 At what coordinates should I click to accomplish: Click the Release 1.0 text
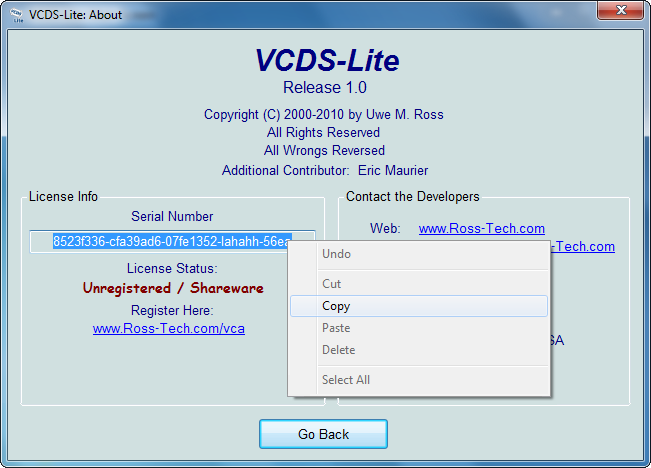tap(325, 88)
